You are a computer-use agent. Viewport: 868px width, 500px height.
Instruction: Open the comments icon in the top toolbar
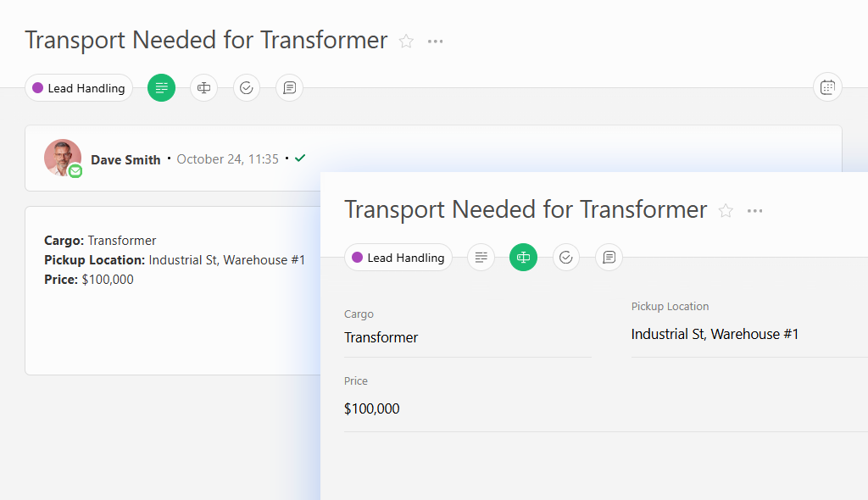tap(289, 87)
